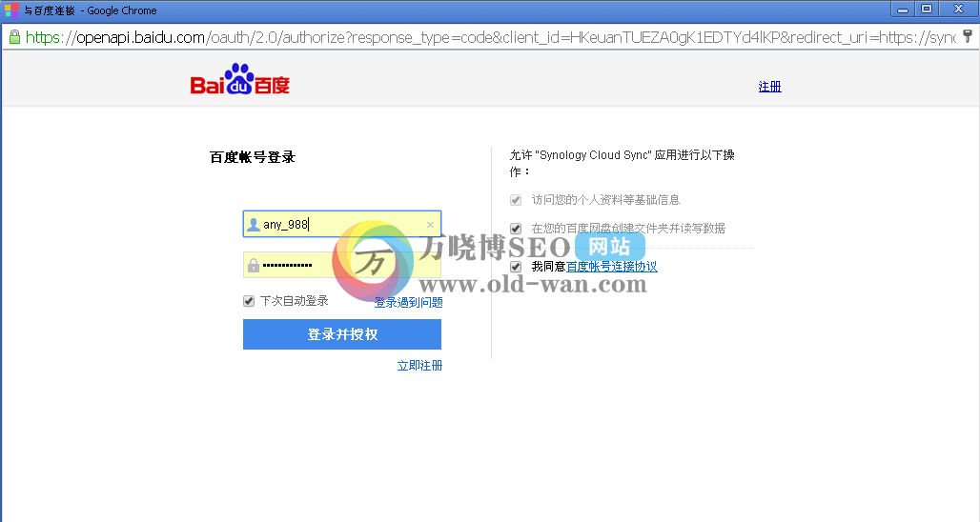
Task: Click the 百度帐号登录 heading text
Action: (x=253, y=157)
